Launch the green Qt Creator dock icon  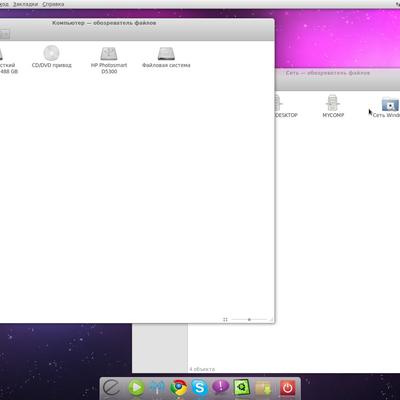(x=242, y=388)
